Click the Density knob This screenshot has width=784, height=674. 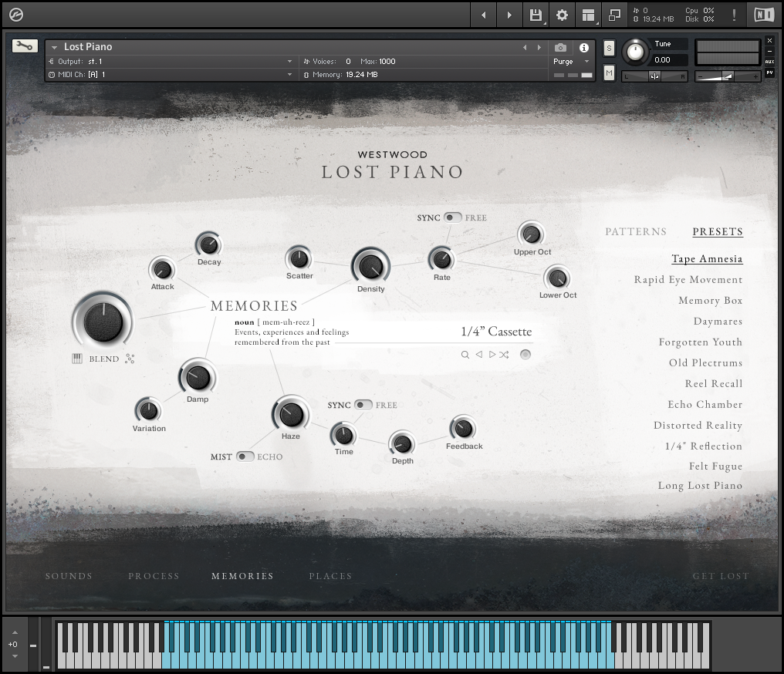pos(370,267)
